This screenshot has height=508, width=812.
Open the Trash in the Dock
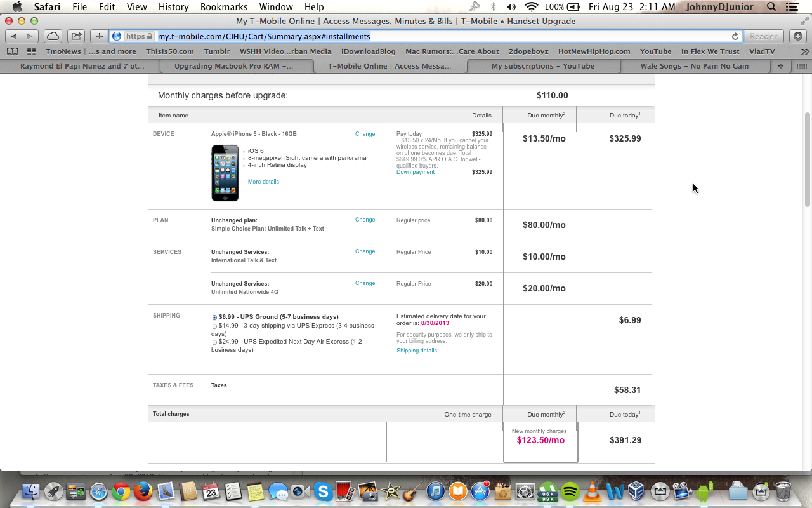pos(783,491)
